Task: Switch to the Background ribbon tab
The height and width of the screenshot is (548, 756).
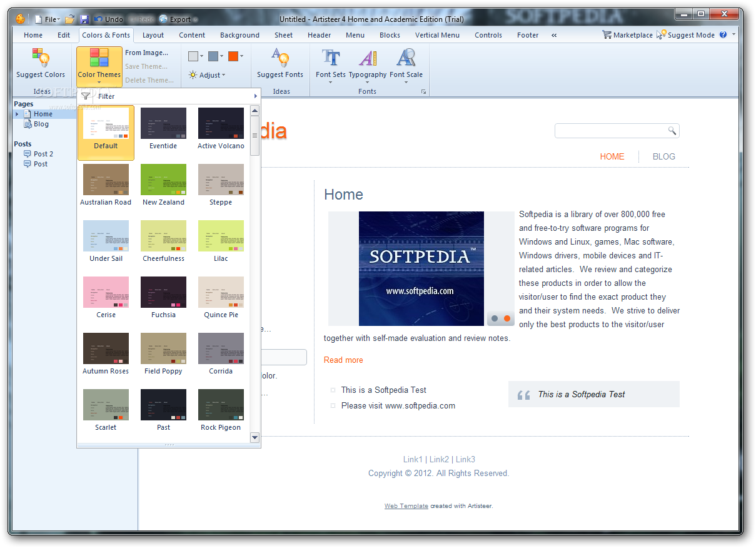Action: (239, 35)
